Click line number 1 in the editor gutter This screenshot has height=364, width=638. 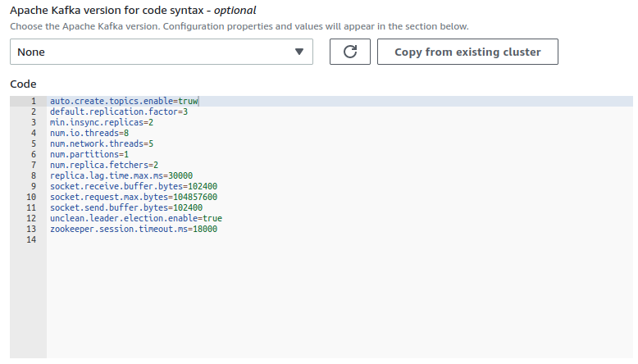coord(33,102)
